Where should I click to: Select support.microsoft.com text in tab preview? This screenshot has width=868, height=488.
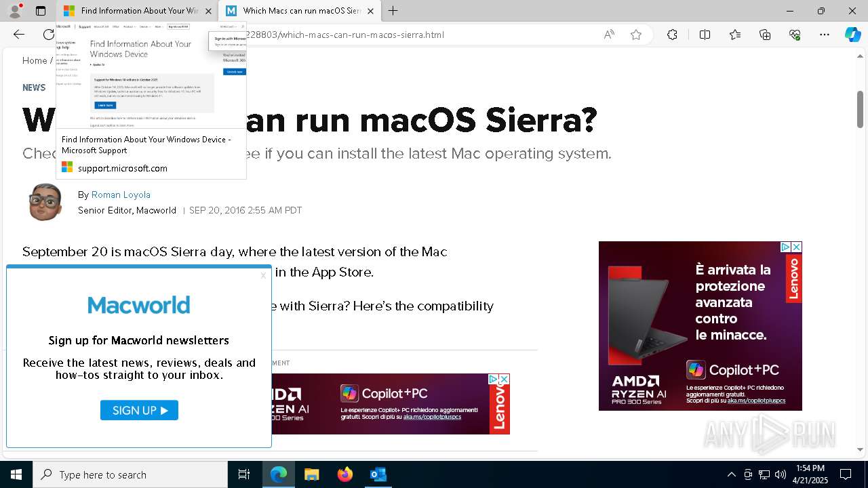tap(123, 168)
